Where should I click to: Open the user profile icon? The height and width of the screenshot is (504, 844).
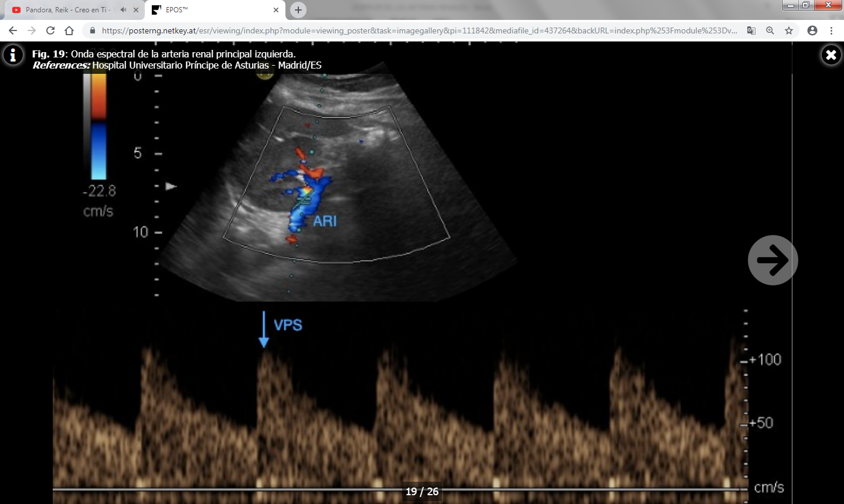812,30
